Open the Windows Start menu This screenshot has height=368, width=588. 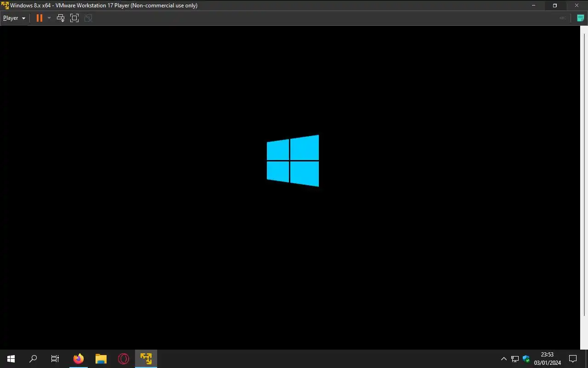pos(11,359)
